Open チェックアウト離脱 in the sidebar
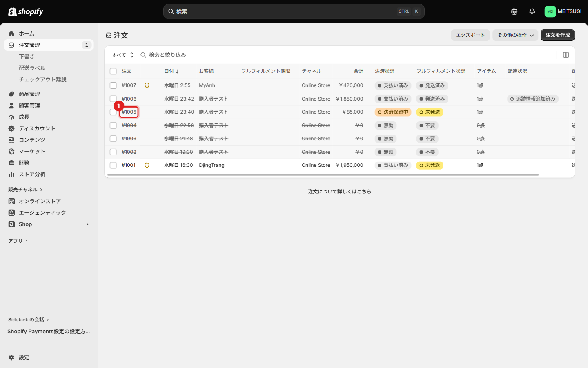This screenshot has width=588, height=368. [x=42, y=79]
